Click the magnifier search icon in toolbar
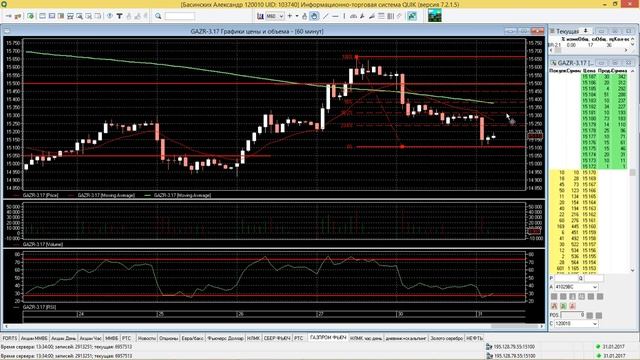This screenshot has width=640, height=360. 158,16
